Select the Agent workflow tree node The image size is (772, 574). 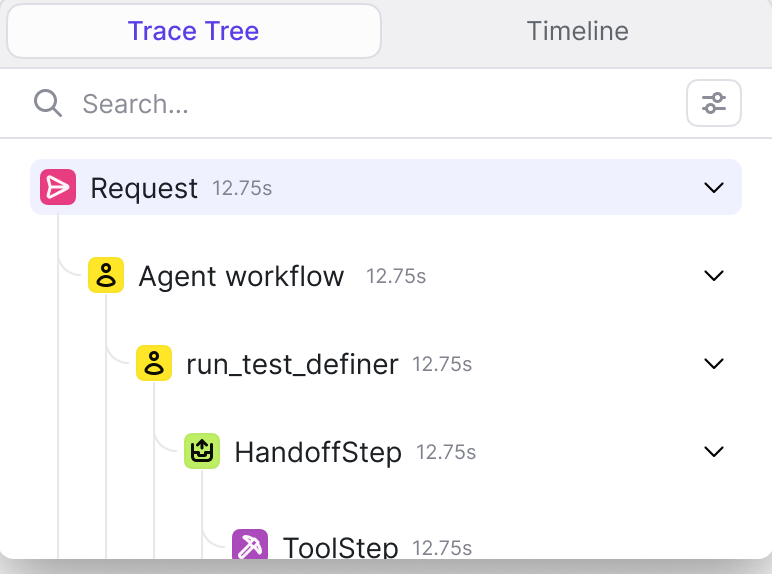[x=386, y=275]
